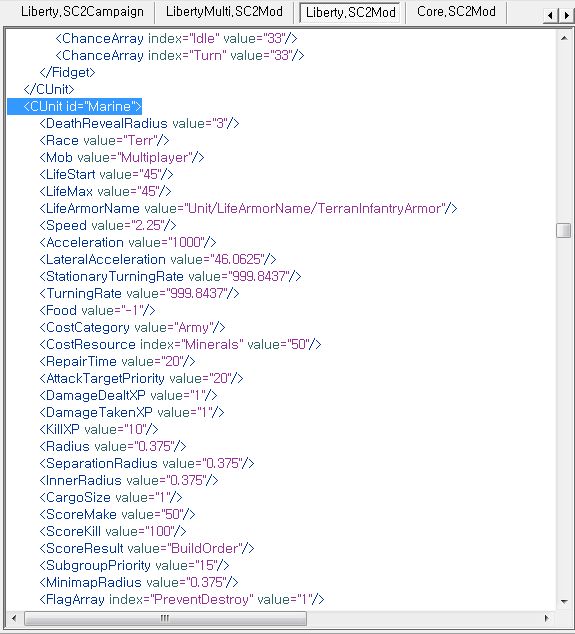Click the Radius value="0.375" line
Image resolution: width=575 pixels, height=634 pixels.
113,446
